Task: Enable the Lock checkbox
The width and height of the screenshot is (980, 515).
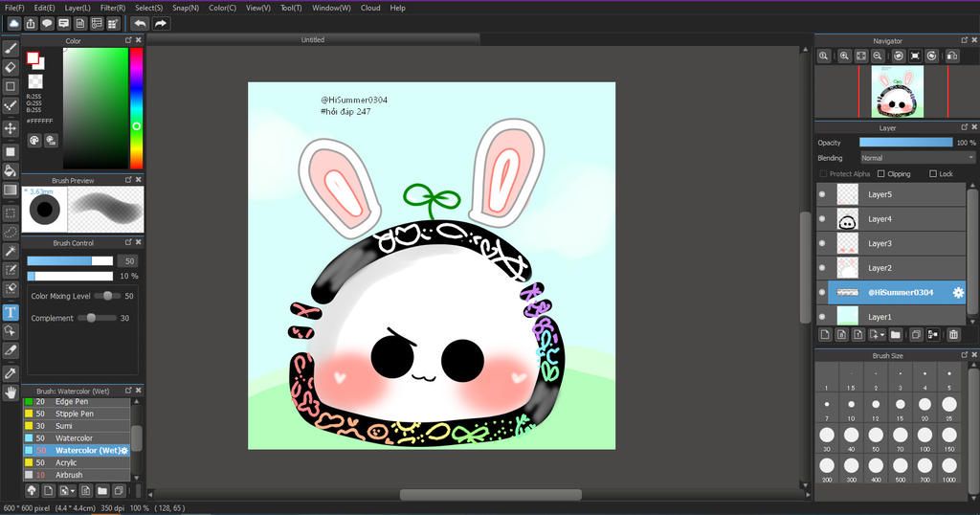Action: 933,174
